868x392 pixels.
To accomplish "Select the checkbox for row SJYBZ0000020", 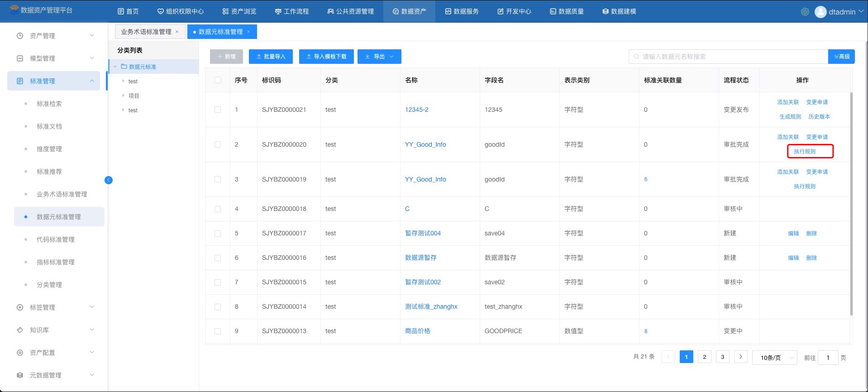I will [218, 144].
